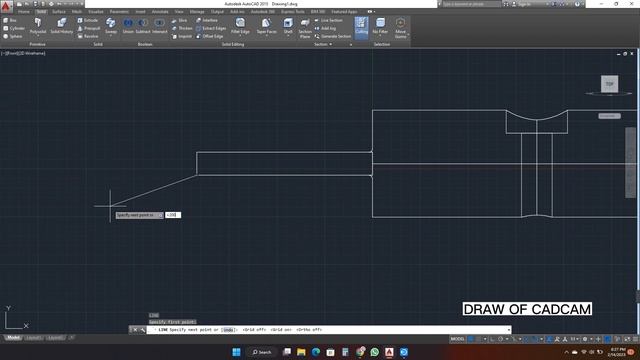This screenshot has height=360, width=640.
Task: Show hidden system tray icons
Action: coord(566,352)
